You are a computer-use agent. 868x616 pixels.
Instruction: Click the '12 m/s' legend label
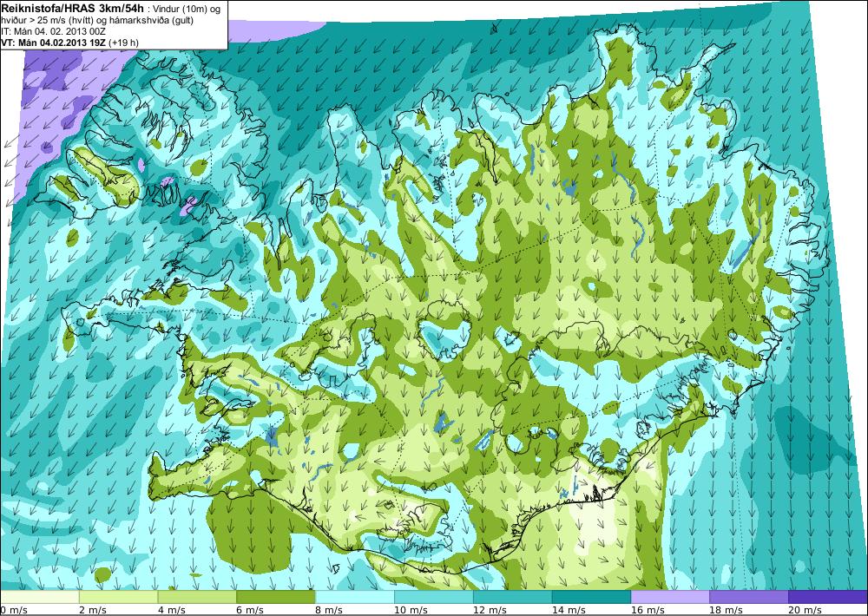[490, 610]
